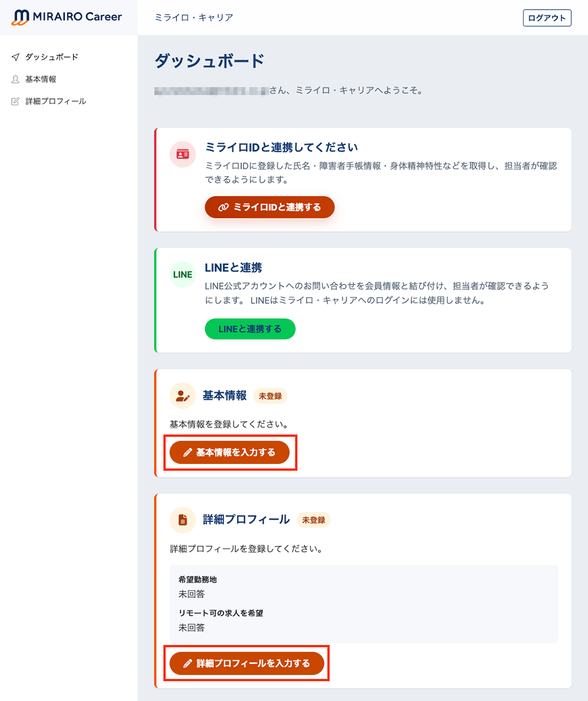The height and width of the screenshot is (701, 588).
Task: Click the ミライロIDと連携してください heading
Action: click(x=281, y=147)
